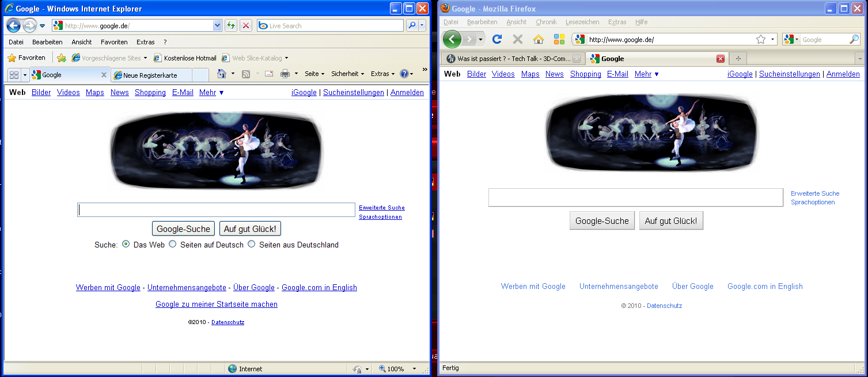Click 'Auf gut Glück!' button in Firefox
Image resolution: width=868 pixels, height=377 pixels.
(671, 220)
